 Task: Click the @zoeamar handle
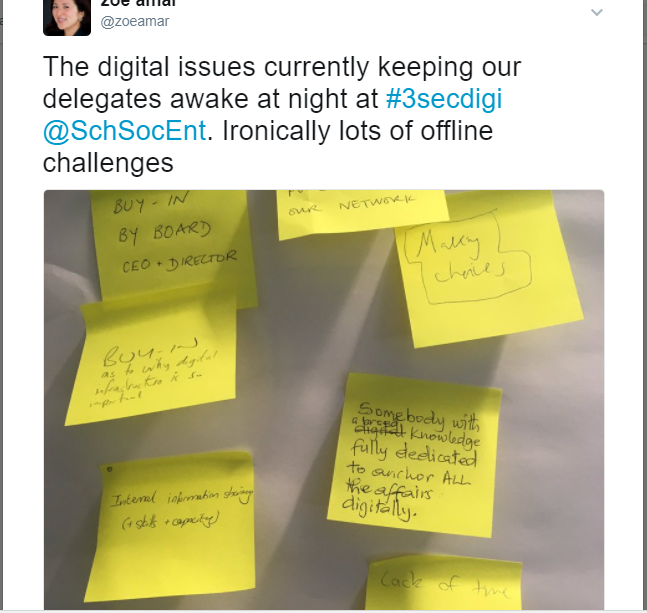pyautogui.click(x=135, y=21)
